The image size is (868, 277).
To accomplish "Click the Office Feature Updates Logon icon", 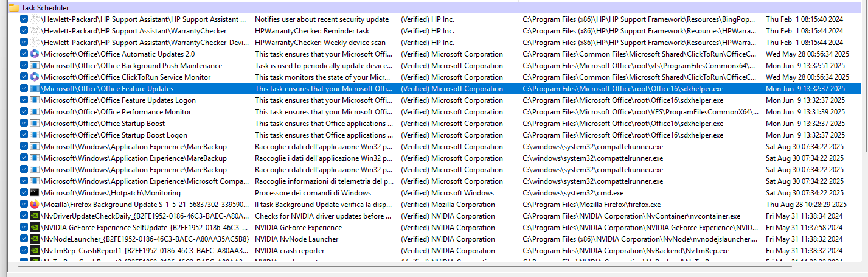I will click(x=35, y=100).
